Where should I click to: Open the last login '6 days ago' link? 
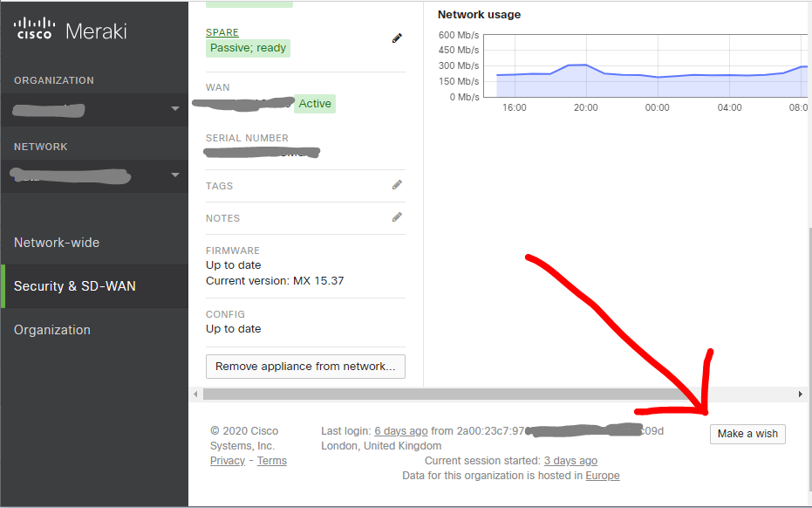tap(401, 430)
